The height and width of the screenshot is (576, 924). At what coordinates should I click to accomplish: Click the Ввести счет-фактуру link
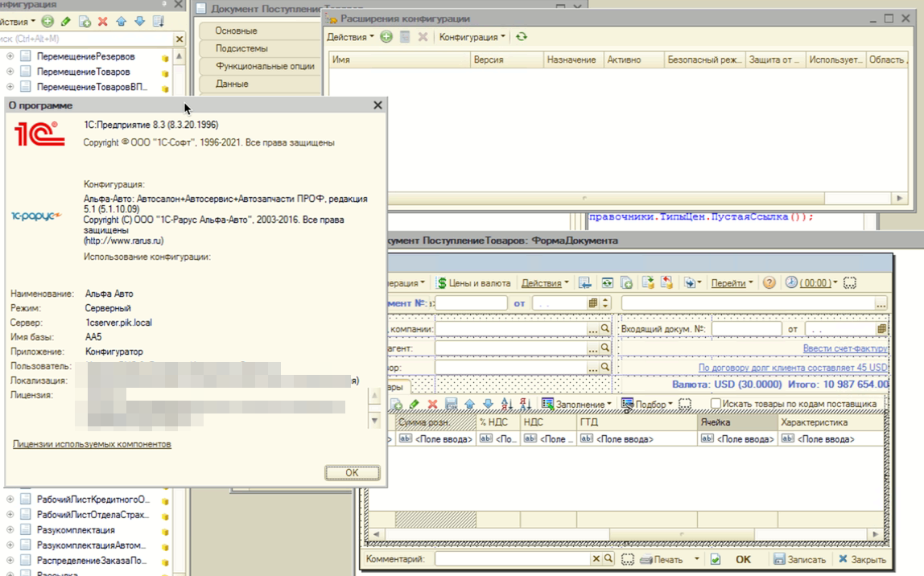[x=844, y=348]
